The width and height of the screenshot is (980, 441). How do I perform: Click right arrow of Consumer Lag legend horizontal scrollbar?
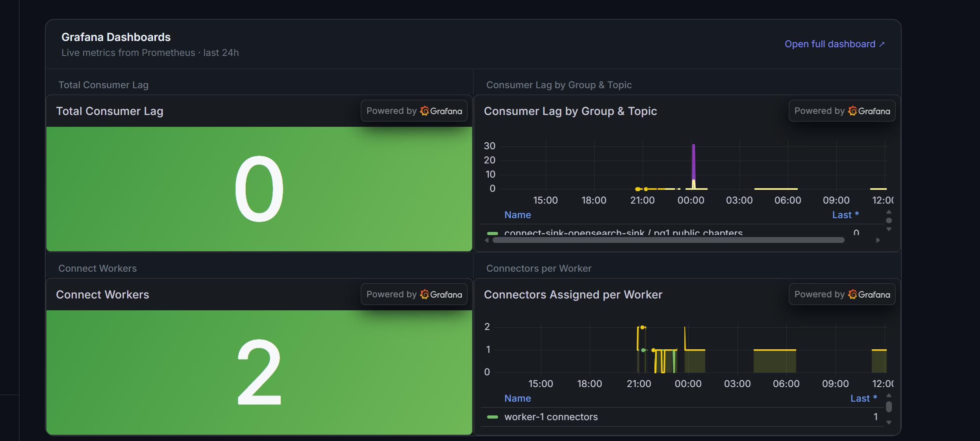pos(878,240)
